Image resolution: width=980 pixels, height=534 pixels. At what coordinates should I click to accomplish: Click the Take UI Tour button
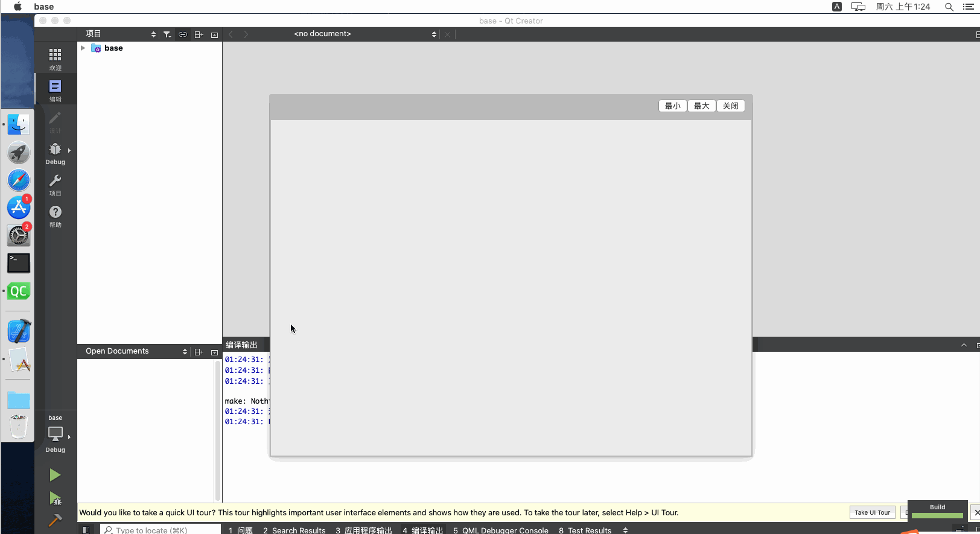pyautogui.click(x=872, y=512)
